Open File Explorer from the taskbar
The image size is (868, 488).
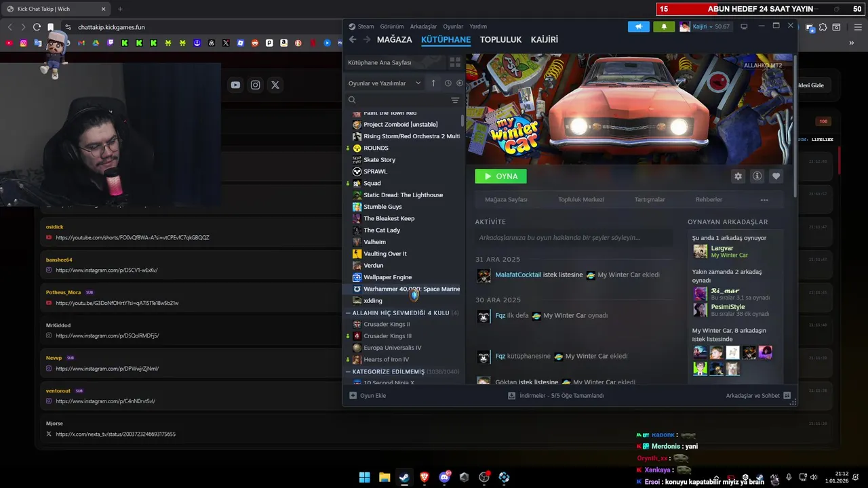[384, 477]
